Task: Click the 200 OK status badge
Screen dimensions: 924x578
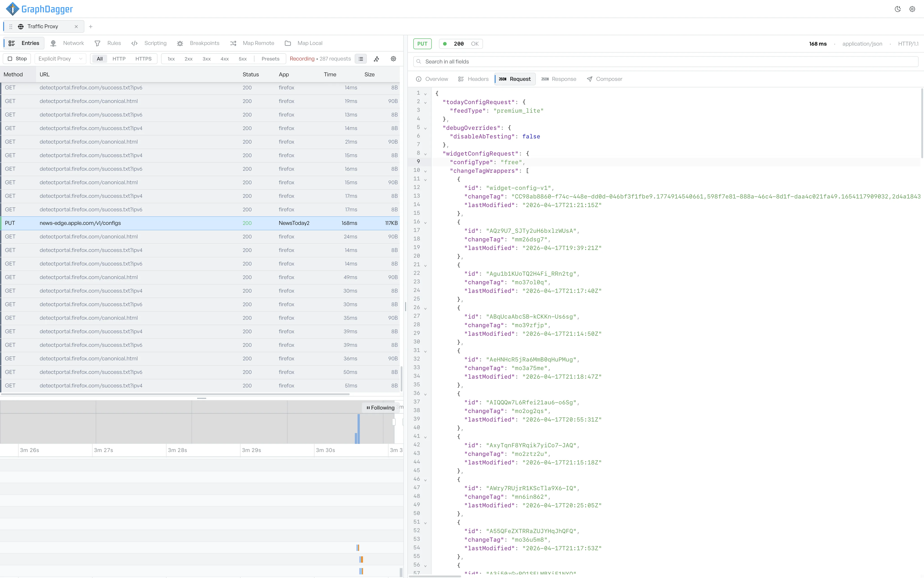Action: pyautogui.click(x=461, y=44)
